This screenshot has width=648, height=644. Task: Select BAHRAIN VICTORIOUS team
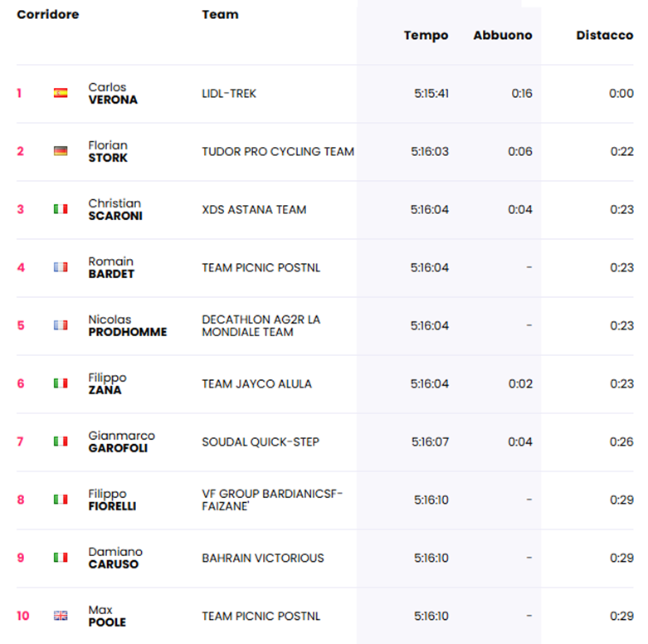click(x=263, y=558)
